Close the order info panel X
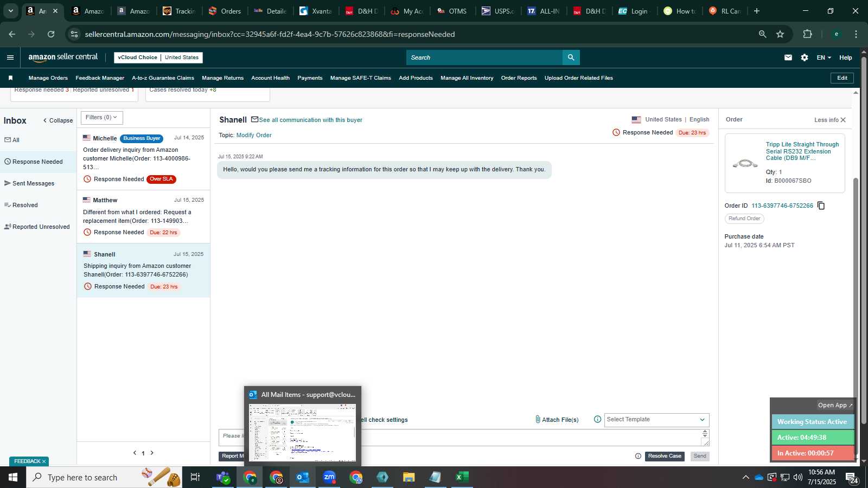The height and width of the screenshot is (488, 868). pyautogui.click(x=843, y=120)
